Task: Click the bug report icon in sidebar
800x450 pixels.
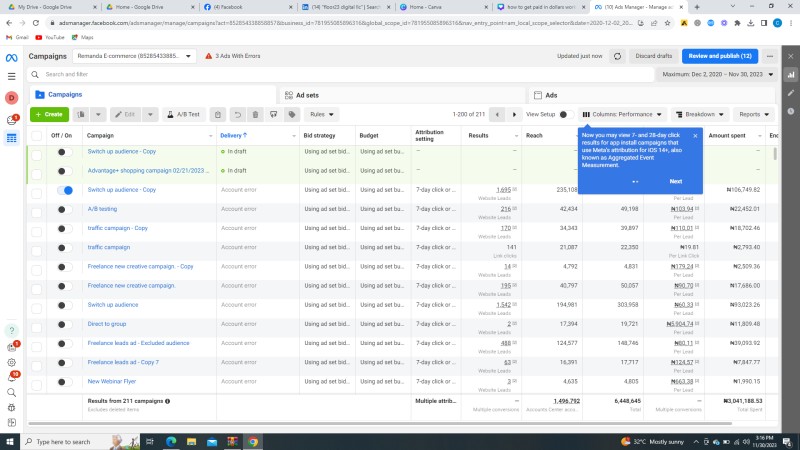Action: pos(11,408)
